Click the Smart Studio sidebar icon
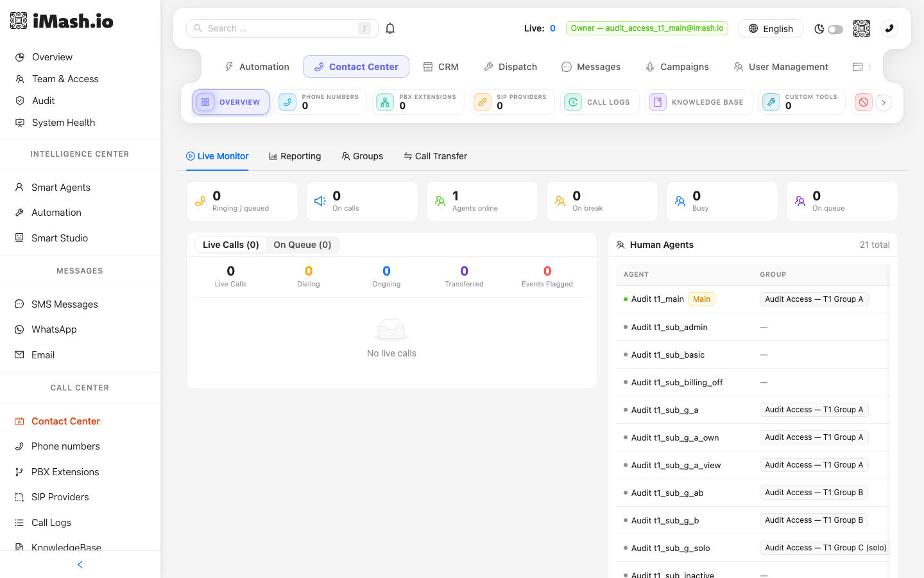Screen dimensions: 924x578 [19, 238]
